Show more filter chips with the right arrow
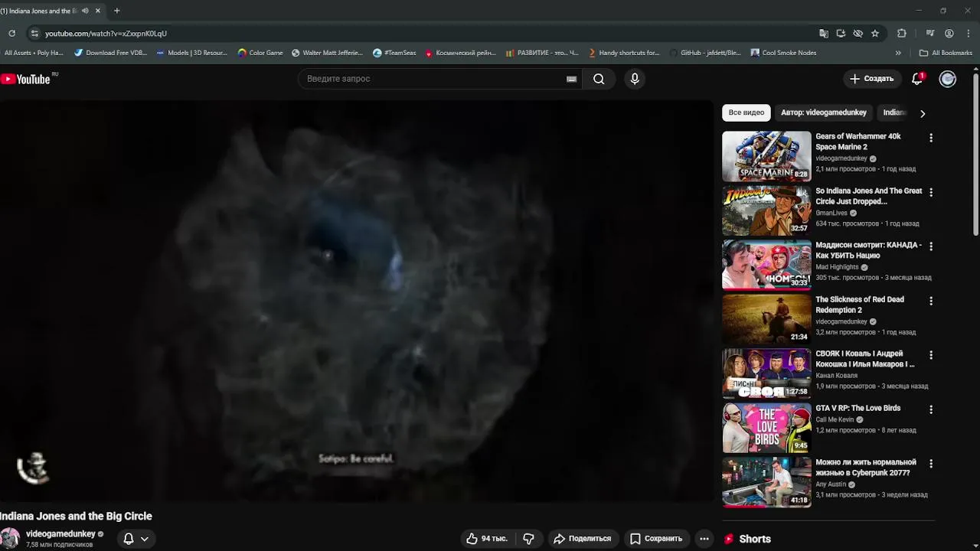 pos(923,113)
